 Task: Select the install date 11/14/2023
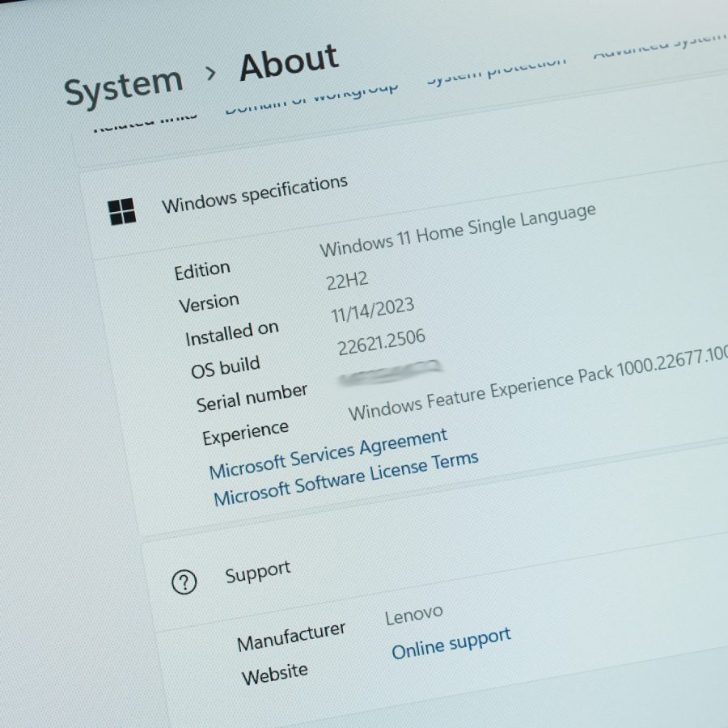click(x=372, y=310)
